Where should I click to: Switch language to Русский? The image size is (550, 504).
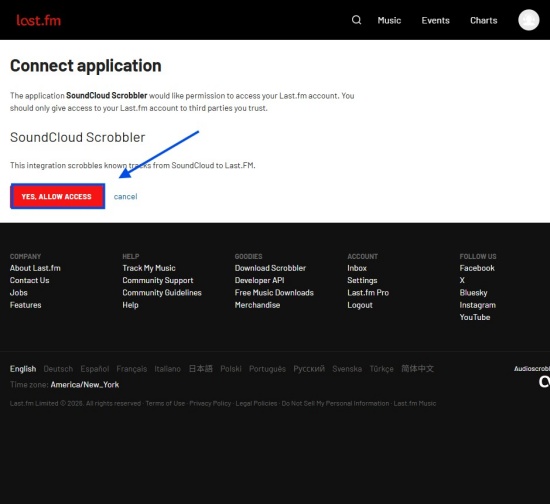(x=309, y=369)
